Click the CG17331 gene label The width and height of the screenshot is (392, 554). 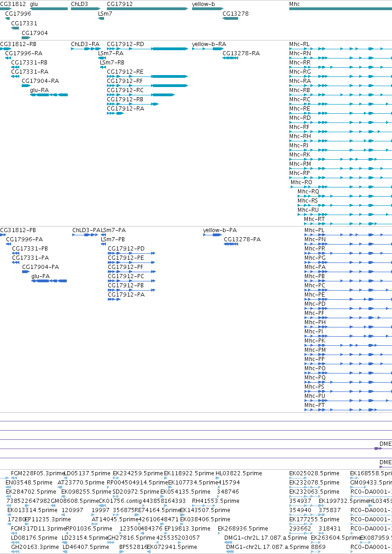(x=24, y=23)
